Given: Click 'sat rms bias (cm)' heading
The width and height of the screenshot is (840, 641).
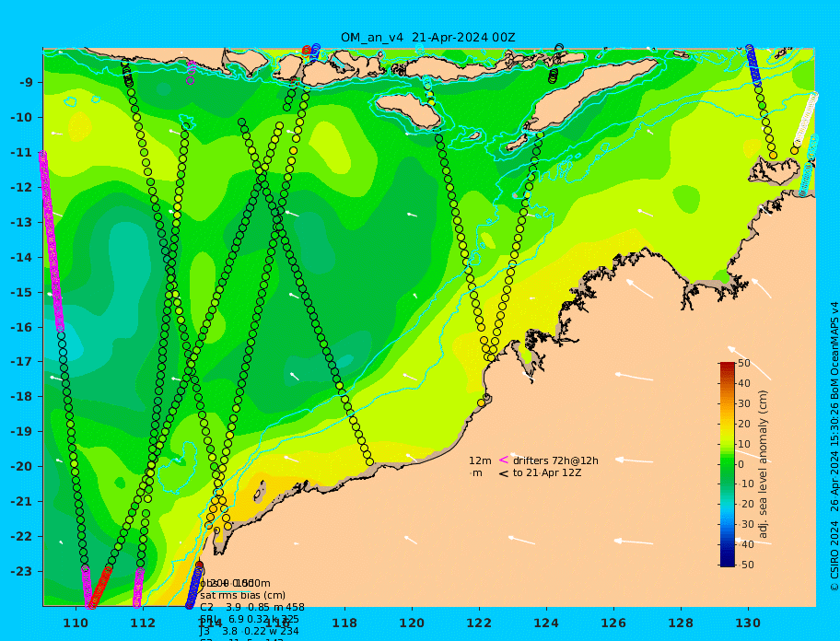Looking at the screenshot, I should pos(242,595).
